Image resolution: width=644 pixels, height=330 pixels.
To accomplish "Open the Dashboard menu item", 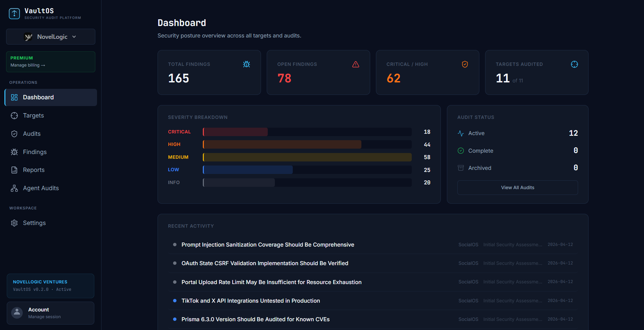I will 51,97.
